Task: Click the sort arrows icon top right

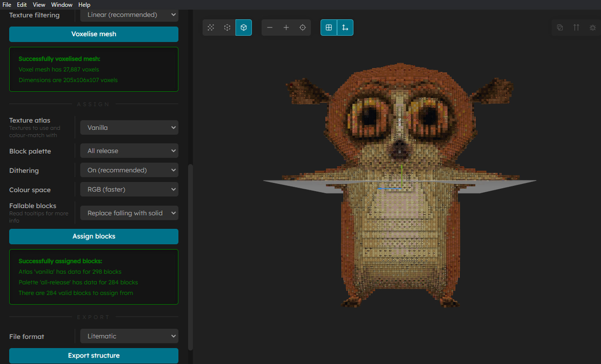Action: point(576,28)
